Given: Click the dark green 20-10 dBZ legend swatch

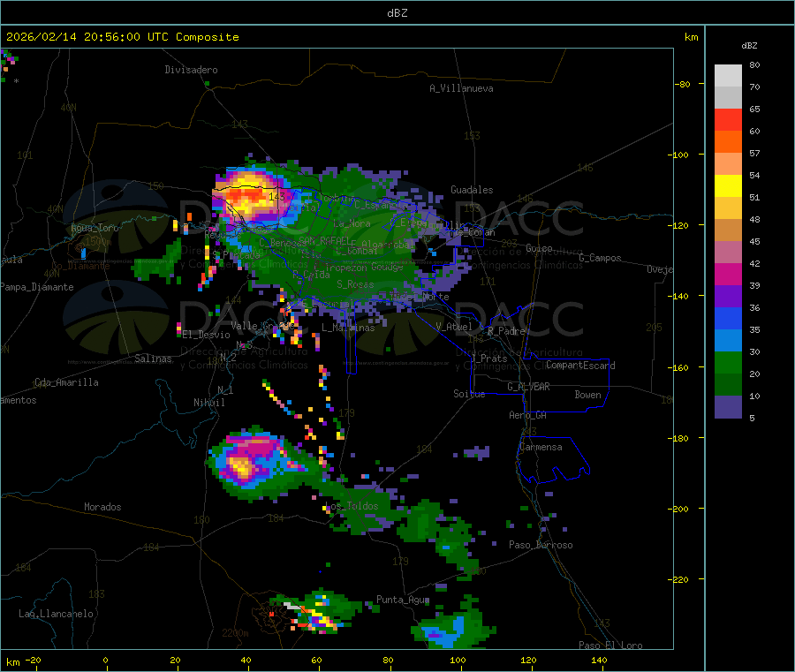Looking at the screenshot, I should (x=728, y=385).
